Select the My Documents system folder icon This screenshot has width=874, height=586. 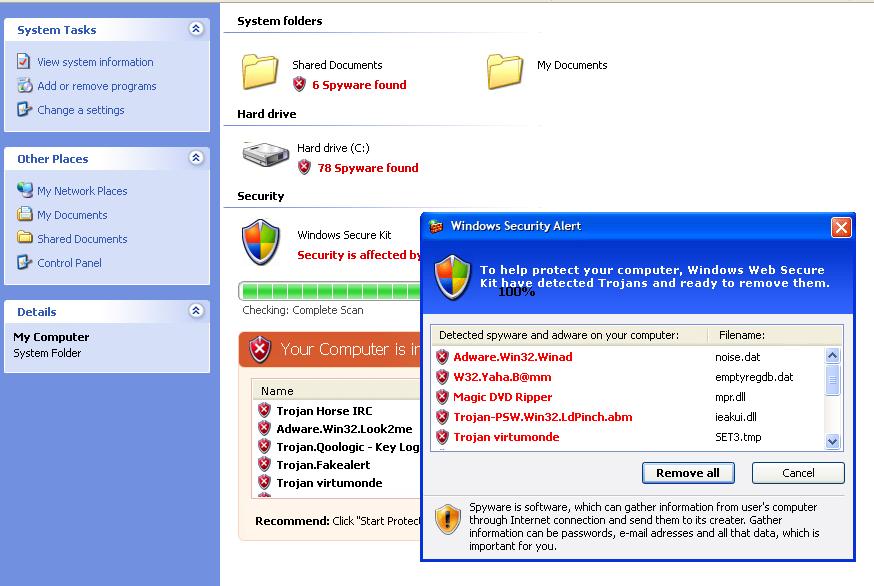tap(505, 72)
